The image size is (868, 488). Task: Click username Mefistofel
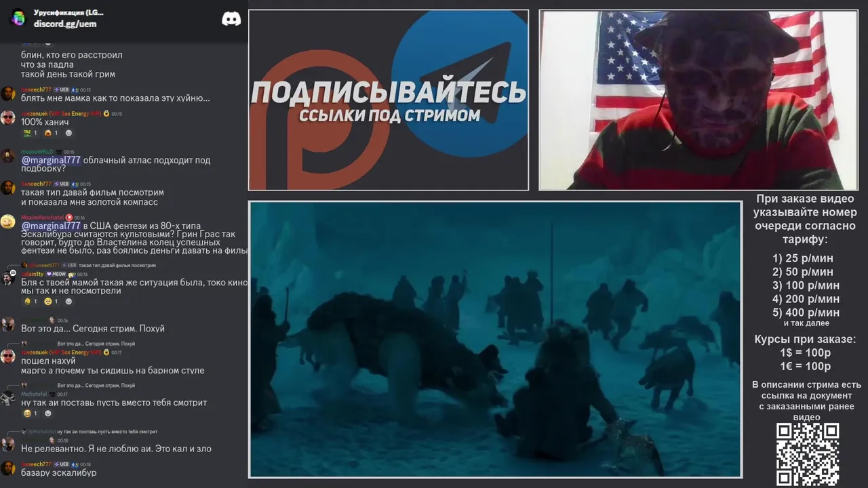[x=35, y=394]
